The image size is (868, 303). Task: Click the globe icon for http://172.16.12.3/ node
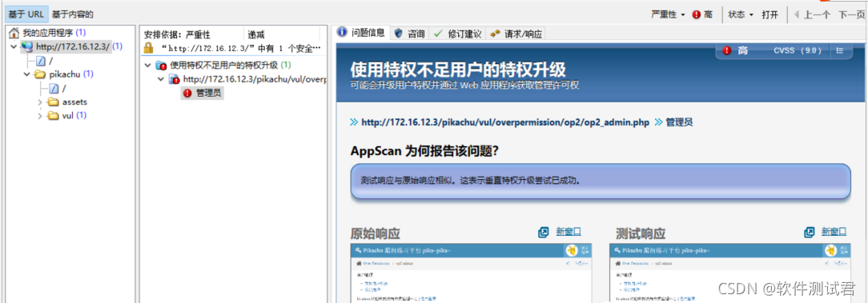tap(26, 46)
